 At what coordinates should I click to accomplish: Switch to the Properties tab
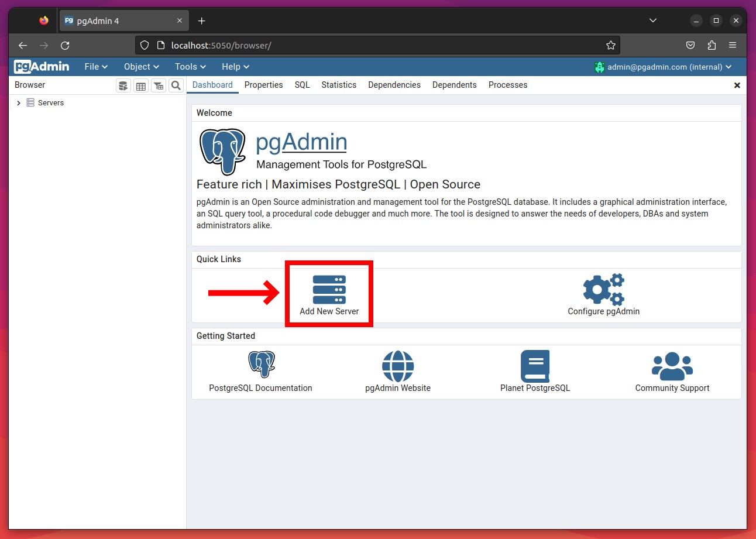point(264,85)
